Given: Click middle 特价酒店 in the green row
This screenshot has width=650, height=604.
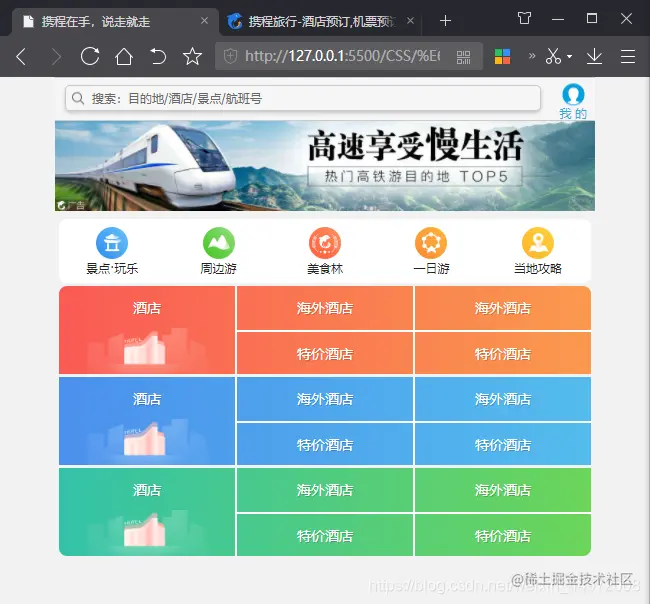Looking at the screenshot, I should tap(325, 536).
